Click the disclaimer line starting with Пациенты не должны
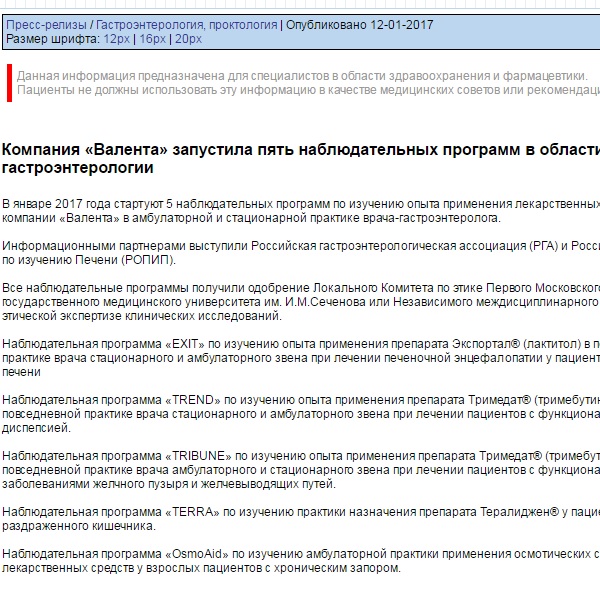Viewport: 600px width, 600px height. click(308, 90)
